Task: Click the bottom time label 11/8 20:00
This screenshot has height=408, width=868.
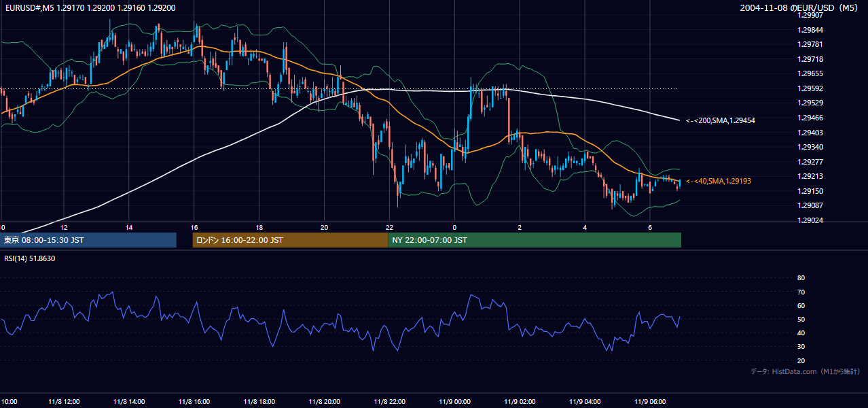Action: click(x=324, y=402)
